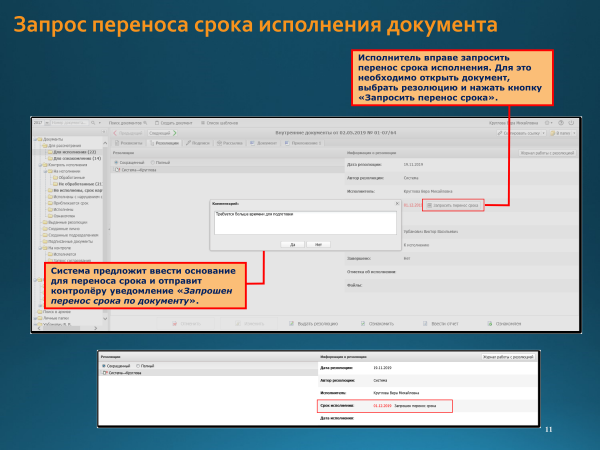The height and width of the screenshot is (450, 600).
Task: Close the comment dialog with X
Action: tap(396, 201)
